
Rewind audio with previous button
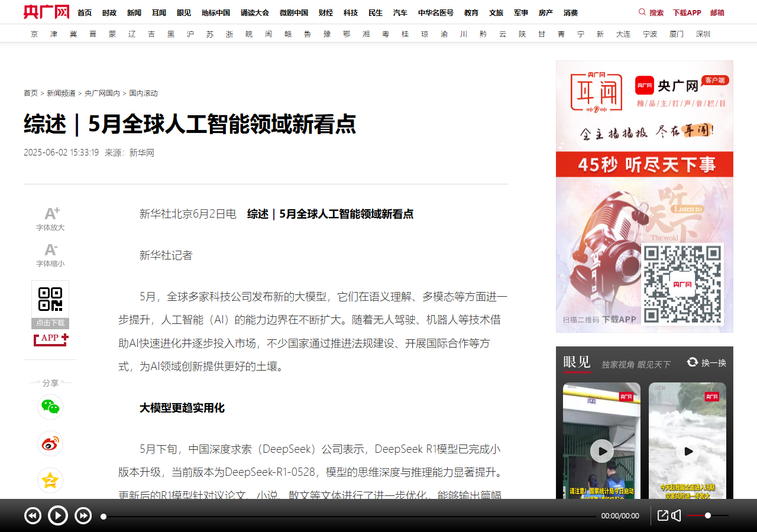[x=33, y=516]
